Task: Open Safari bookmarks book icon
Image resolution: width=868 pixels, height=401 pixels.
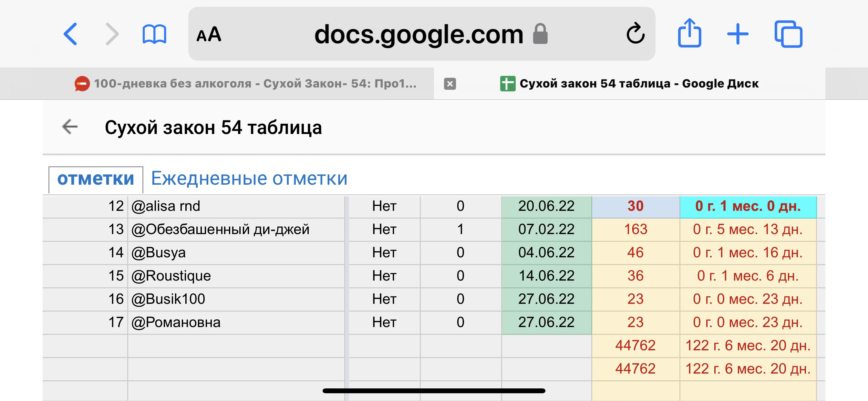Action: 154,34
